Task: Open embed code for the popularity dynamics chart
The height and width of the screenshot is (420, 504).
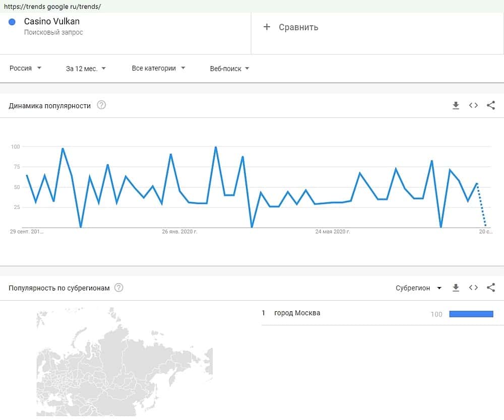Action: click(x=473, y=105)
